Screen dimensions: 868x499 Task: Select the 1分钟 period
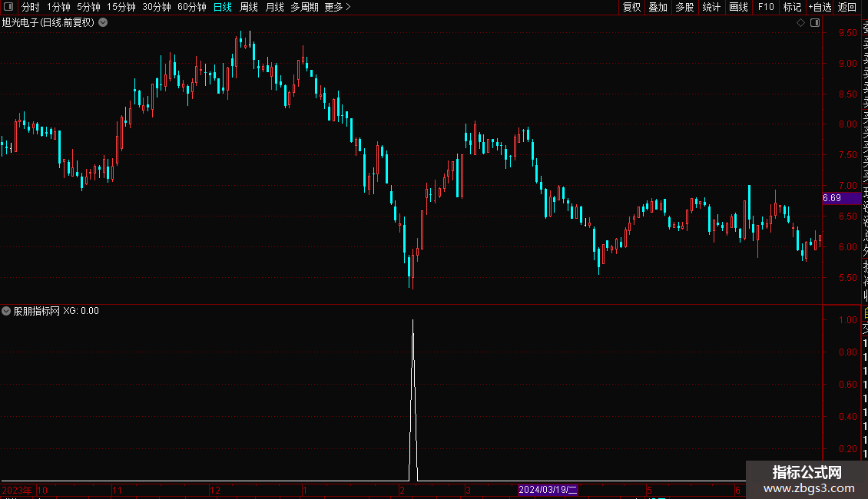pyautogui.click(x=58, y=7)
